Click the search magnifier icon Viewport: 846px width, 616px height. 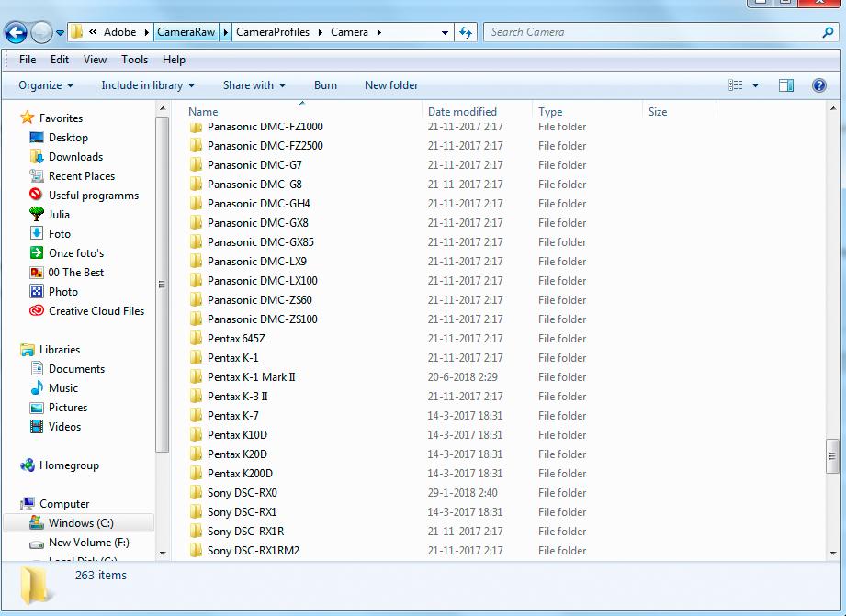tap(828, 32)
